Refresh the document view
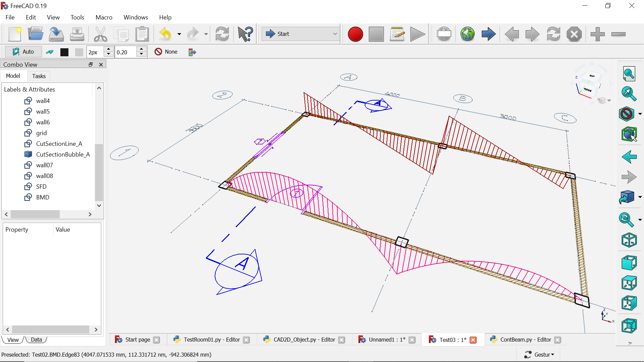 [222, 34]
